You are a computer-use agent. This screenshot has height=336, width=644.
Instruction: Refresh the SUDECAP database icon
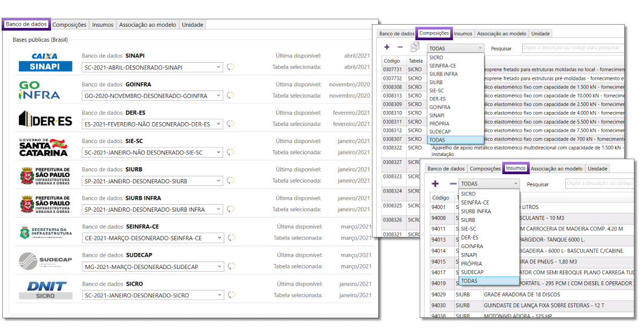(x=231, y=266)
